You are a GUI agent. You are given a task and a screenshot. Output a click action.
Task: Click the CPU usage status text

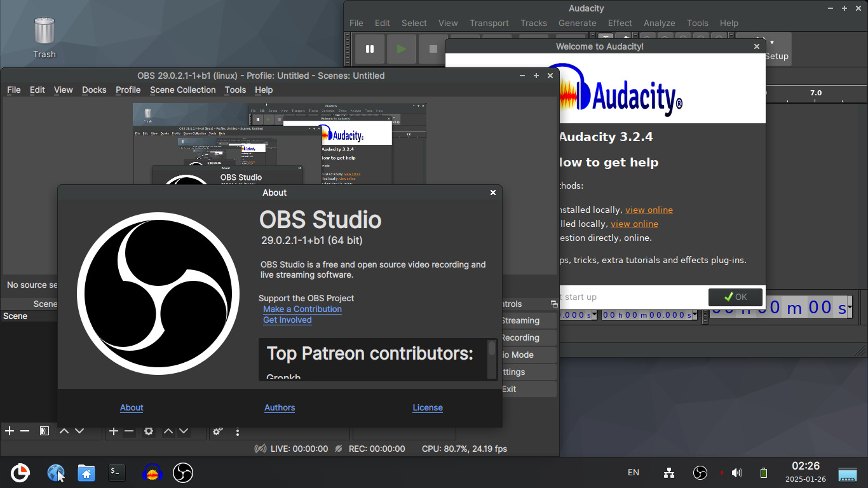click(x=465, y=449)
